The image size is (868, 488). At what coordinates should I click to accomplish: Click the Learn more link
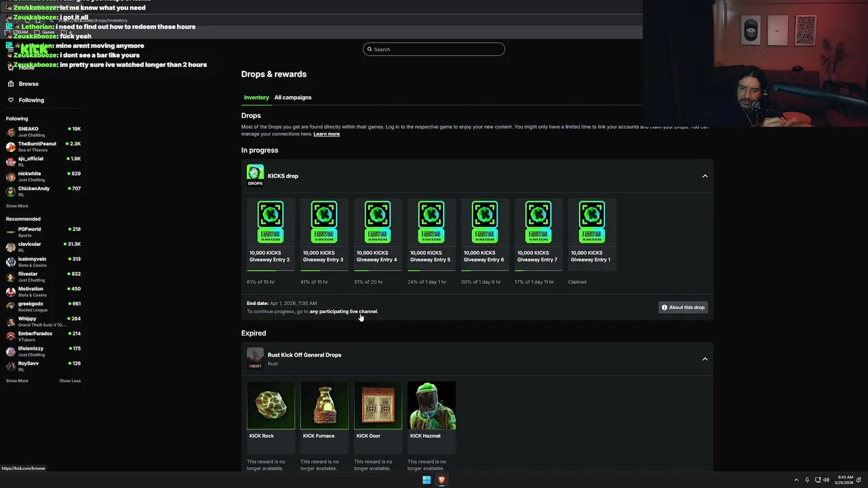326,134
